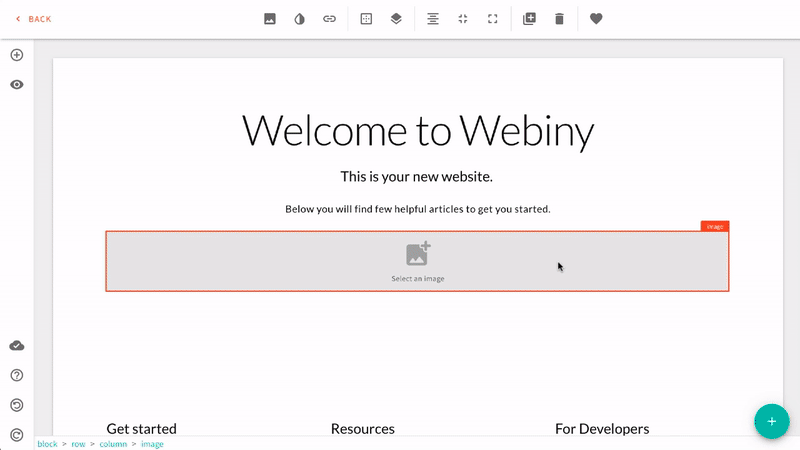Open the padding inward-arrows icon

[x=463, y=19]
